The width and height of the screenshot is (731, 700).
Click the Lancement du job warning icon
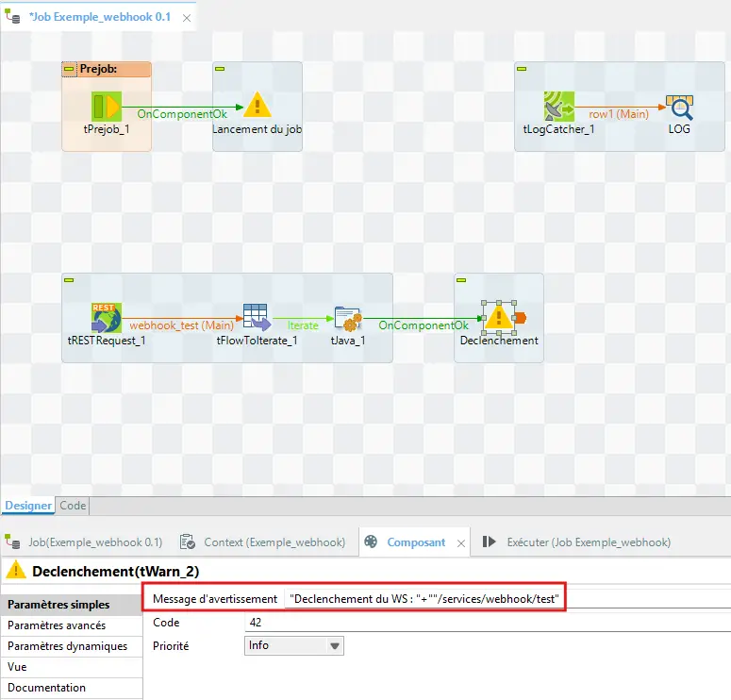pos(257,107)
